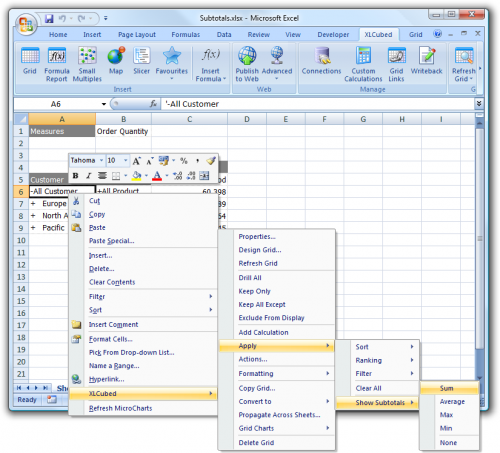
Task: Open Grid Links manager
Action: click(x=396, y=64)
